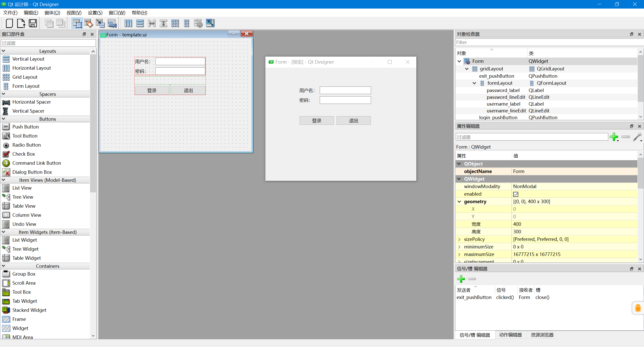
Task: Click the 登录 button in preview window
Action: [x=316, y=121]
